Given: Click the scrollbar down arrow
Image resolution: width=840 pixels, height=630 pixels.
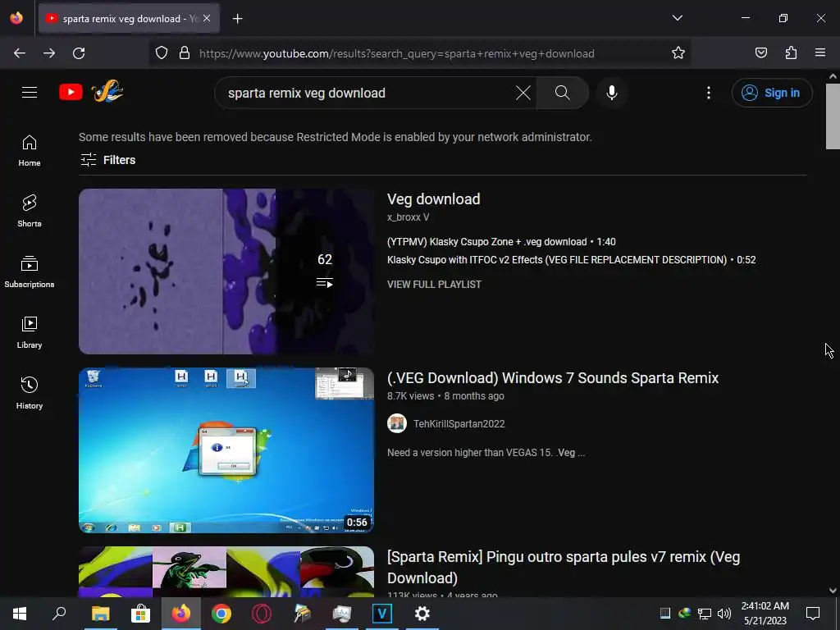Looking at the screenshot, I should click(832, 591).
